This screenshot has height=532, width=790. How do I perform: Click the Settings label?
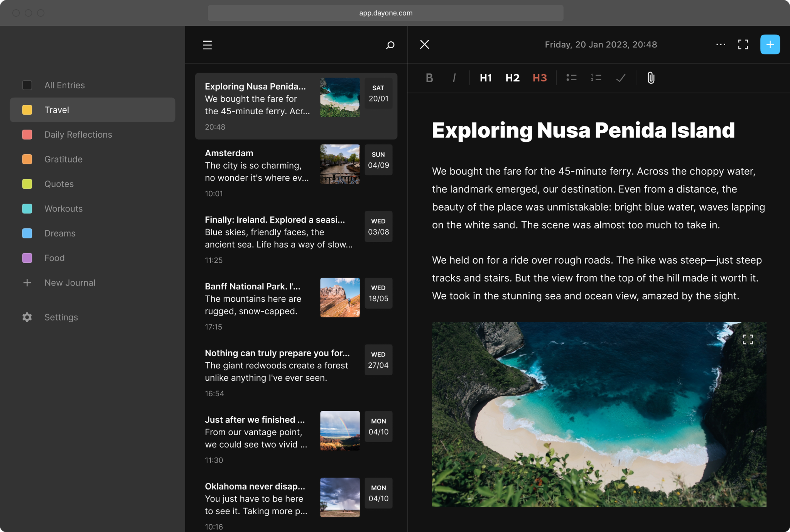coord(61,317)
